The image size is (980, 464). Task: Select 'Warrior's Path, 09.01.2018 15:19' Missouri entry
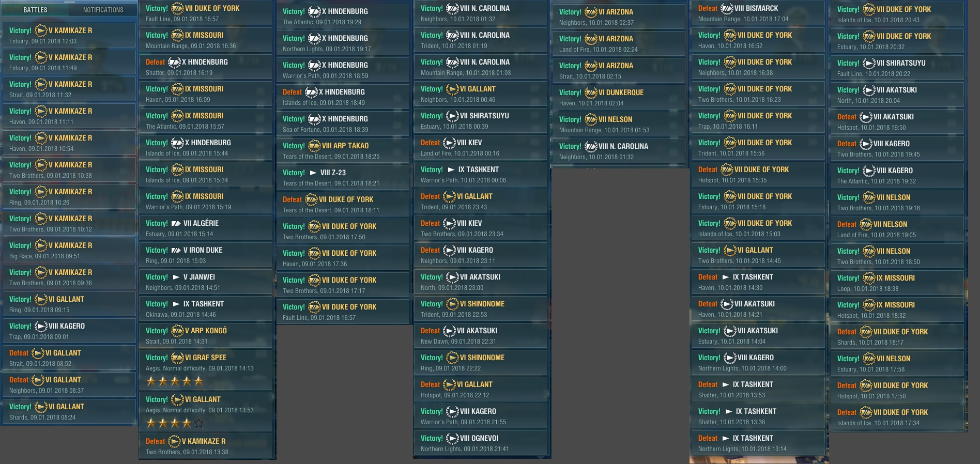(x=205, y=202)
